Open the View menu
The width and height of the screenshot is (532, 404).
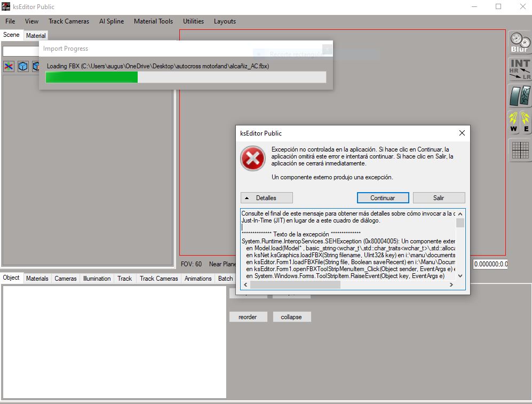click(31, 21)
